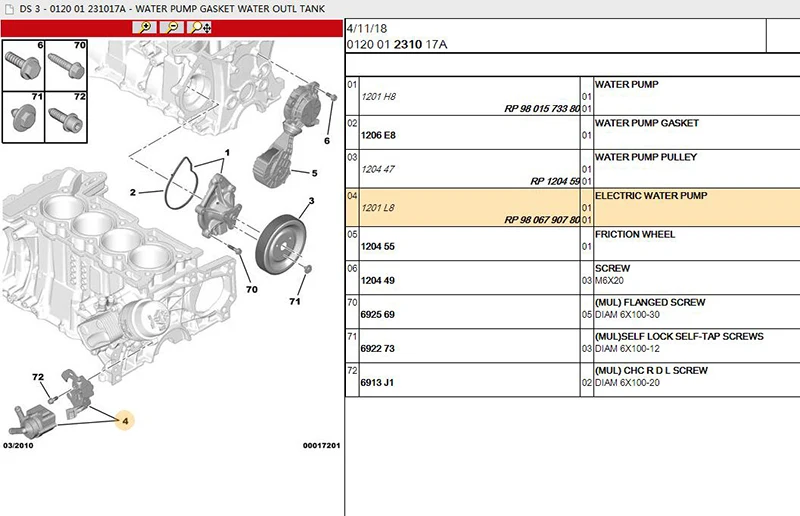Screen dimensions: 800x516
Task: Click callout 70 below the water pump
Action: 252,289
